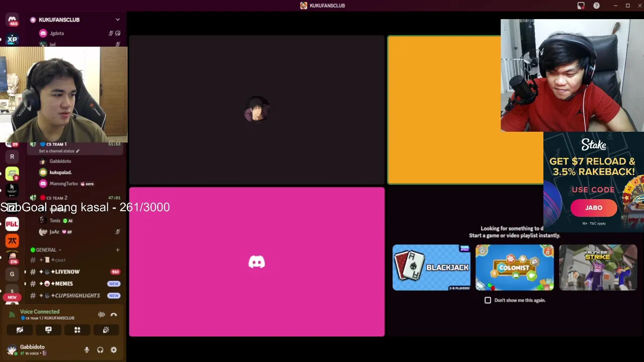
Task: Click Gabbidoto user avatar in bottom panel
Action: click(x=12, y=350)
